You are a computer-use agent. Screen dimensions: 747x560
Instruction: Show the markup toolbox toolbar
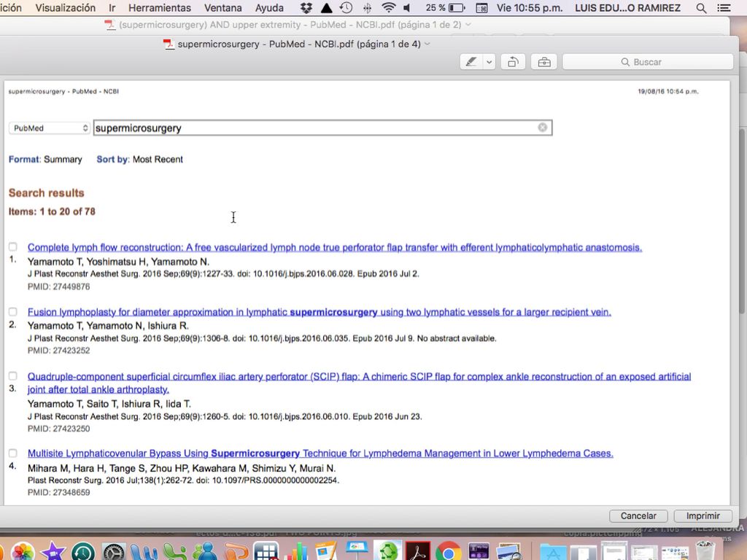click(544, 62)
